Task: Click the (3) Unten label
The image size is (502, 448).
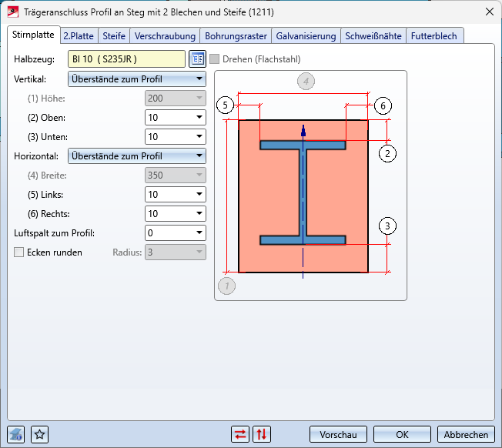Action: point(48,137)
